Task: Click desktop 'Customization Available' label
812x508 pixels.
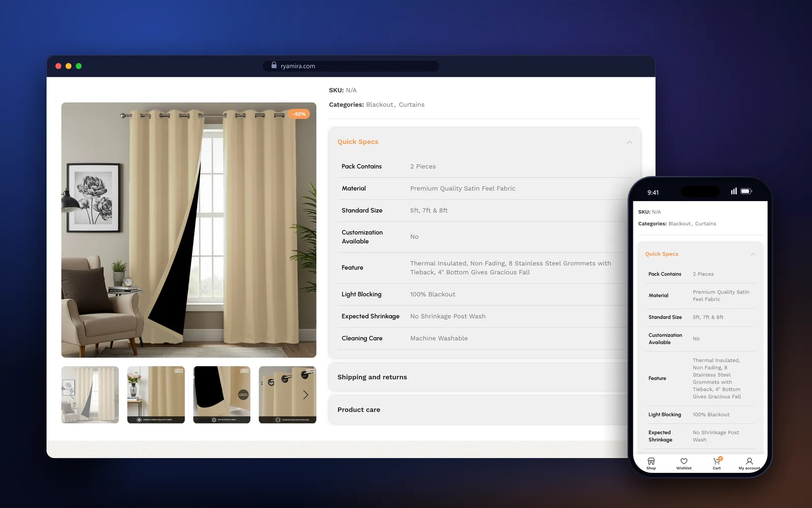Action: pyautogui.click(x=362, y=237)
